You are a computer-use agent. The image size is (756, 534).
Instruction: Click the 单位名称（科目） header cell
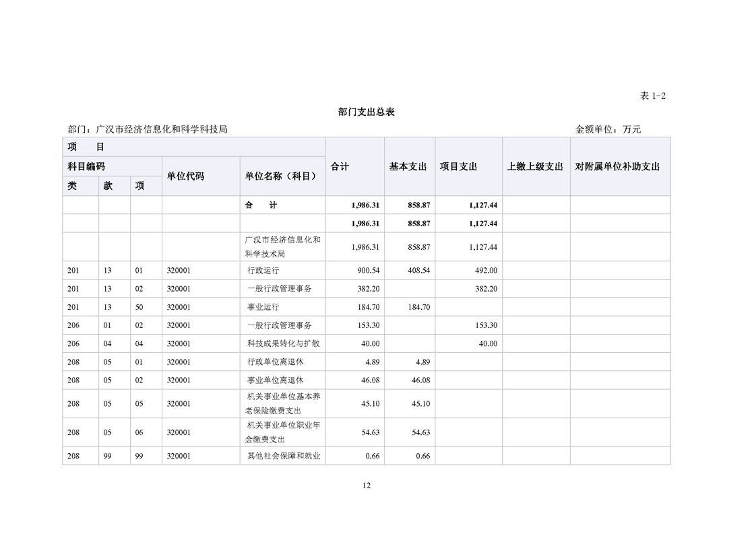[x=282, y=176]
